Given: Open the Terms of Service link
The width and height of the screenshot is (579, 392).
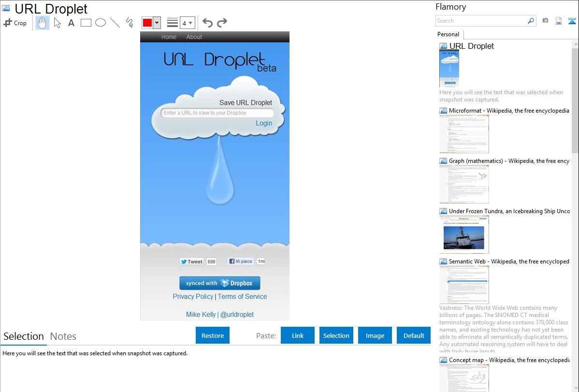Looking at the screenshot, I should 242,296.
